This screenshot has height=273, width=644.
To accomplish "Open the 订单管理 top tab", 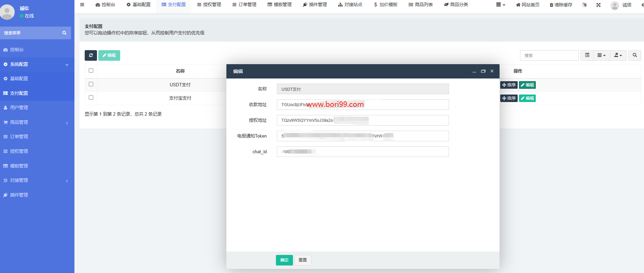I will point(244,5).
